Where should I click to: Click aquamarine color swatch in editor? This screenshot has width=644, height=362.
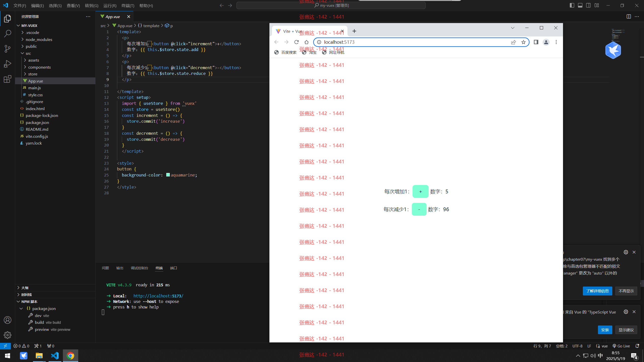click(168, 175)
